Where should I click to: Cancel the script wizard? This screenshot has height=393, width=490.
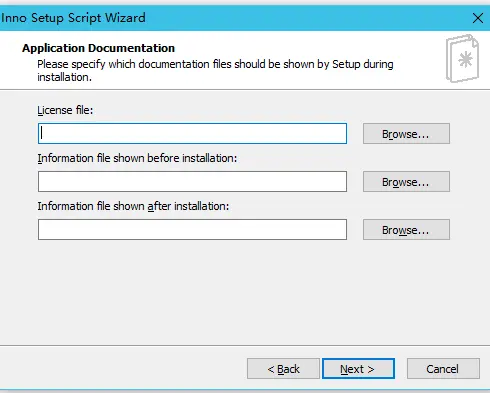tap(443, 369)
